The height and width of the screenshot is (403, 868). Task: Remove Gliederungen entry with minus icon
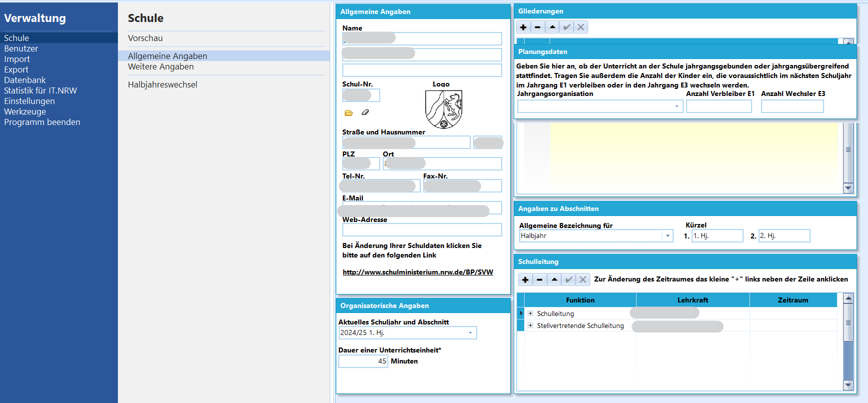[x=538, y=27]
